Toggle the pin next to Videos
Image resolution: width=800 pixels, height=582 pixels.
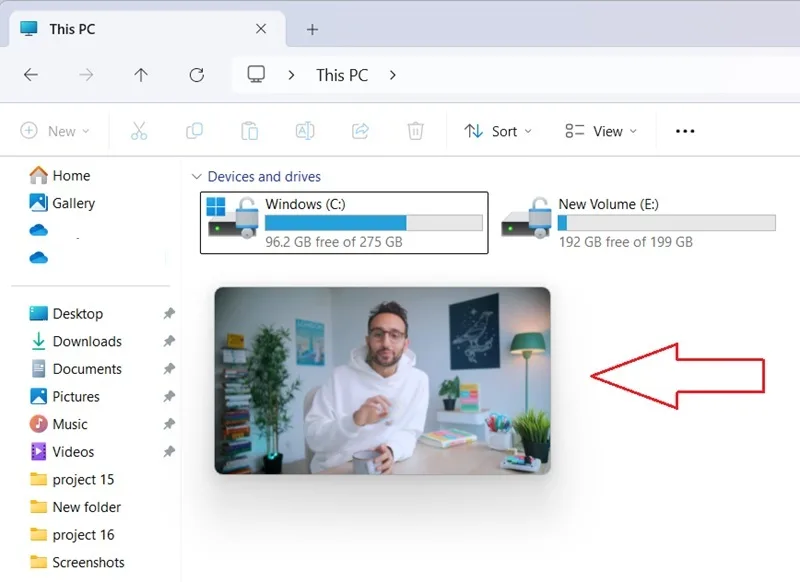tap(169, 451)
